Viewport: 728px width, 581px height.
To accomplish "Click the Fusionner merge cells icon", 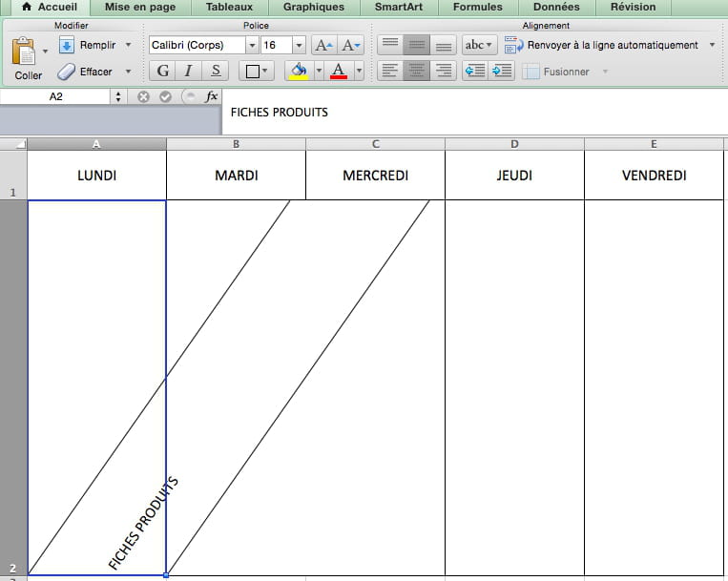I will pos(530,72).
